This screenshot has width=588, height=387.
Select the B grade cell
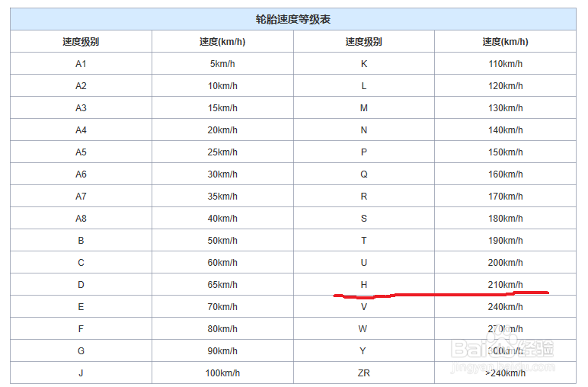tap(81, 241)
